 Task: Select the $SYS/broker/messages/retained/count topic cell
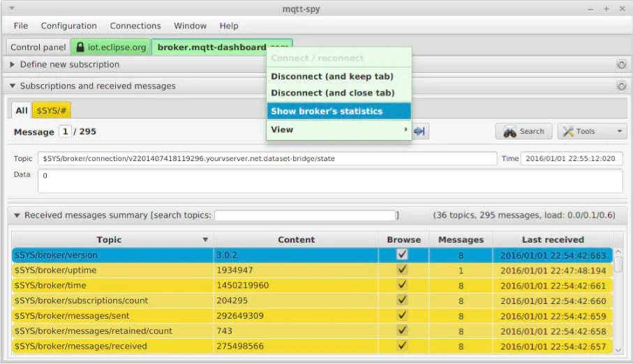coord(112,331)
